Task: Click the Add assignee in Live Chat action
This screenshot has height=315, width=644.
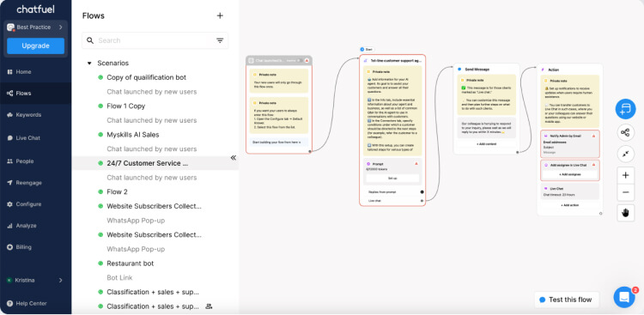Action: coord(569,170)
